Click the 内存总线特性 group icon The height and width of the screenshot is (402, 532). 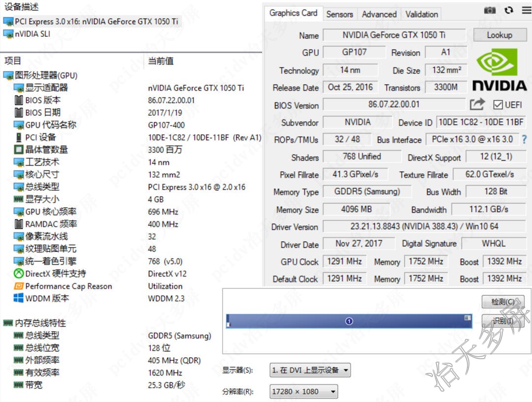8,323
